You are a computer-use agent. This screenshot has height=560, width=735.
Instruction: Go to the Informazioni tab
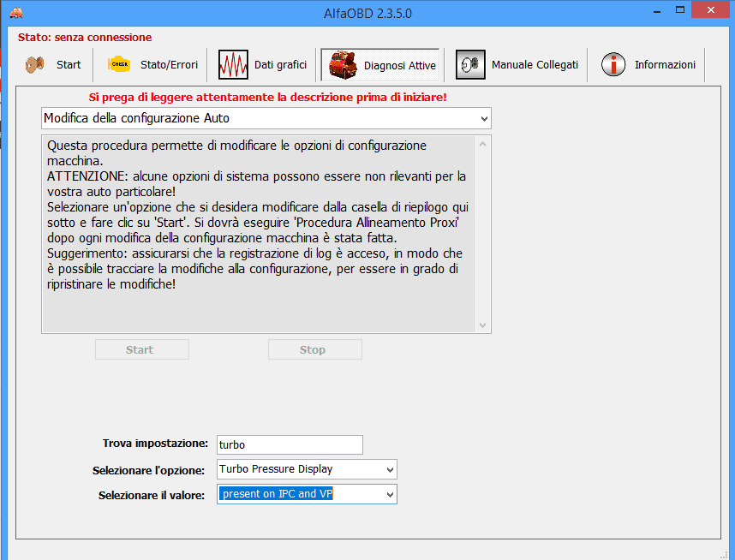[x=665, y=65]
